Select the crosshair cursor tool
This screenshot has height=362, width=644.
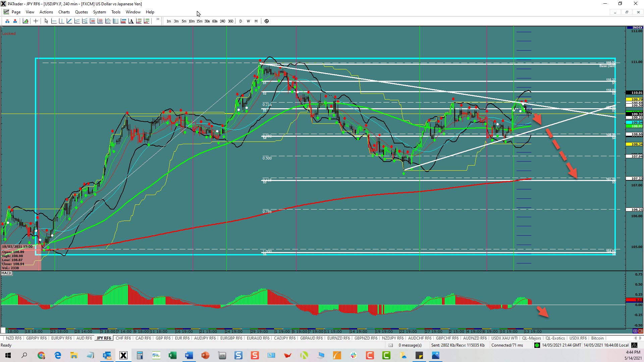[36, 21]
